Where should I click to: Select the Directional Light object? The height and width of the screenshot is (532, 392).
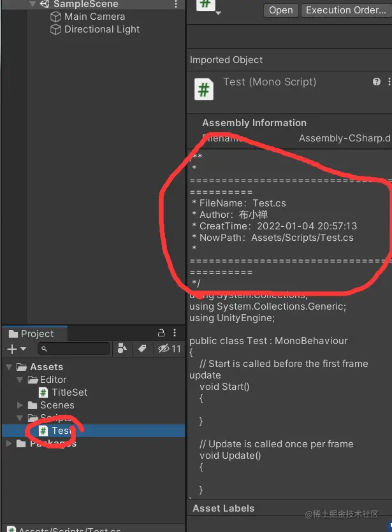[102, 29]
